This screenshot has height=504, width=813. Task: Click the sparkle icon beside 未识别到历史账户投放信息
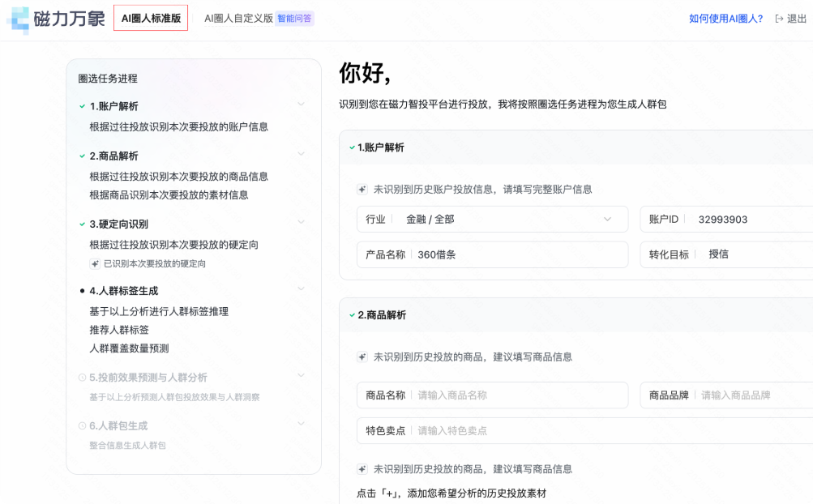(x=362, y=190)
